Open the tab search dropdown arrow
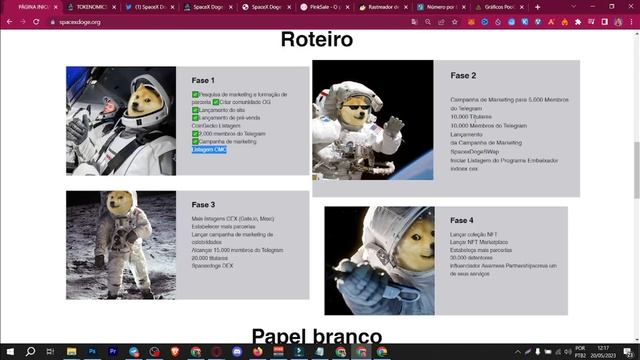This screenshot has width=640, height=360. [x=573, y=7]
